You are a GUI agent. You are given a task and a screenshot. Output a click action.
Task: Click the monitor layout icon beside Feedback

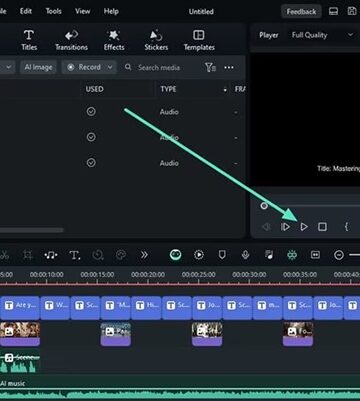coord(333,11)
